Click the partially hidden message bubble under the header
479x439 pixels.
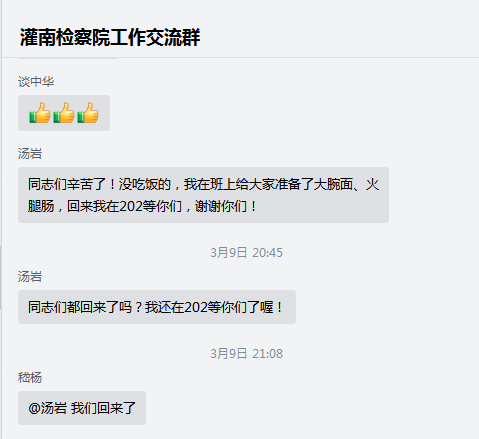(x=68, y=58)
